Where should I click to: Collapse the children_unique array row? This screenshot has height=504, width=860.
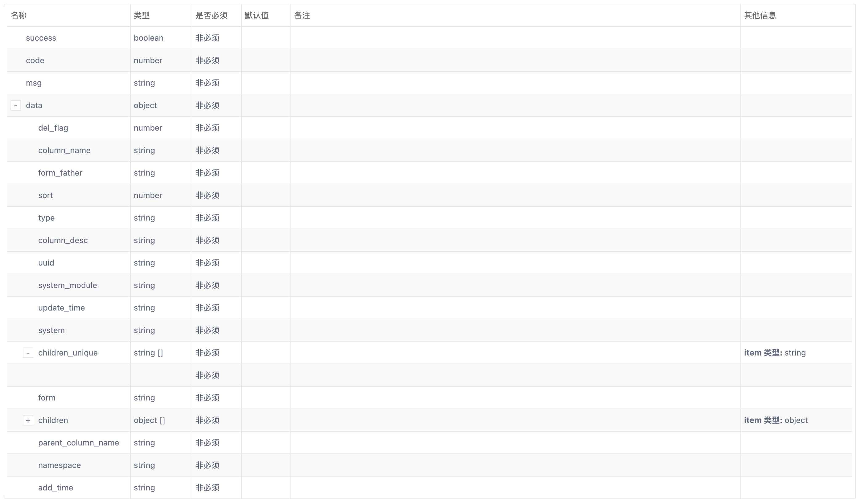click(x=28, y=353)
